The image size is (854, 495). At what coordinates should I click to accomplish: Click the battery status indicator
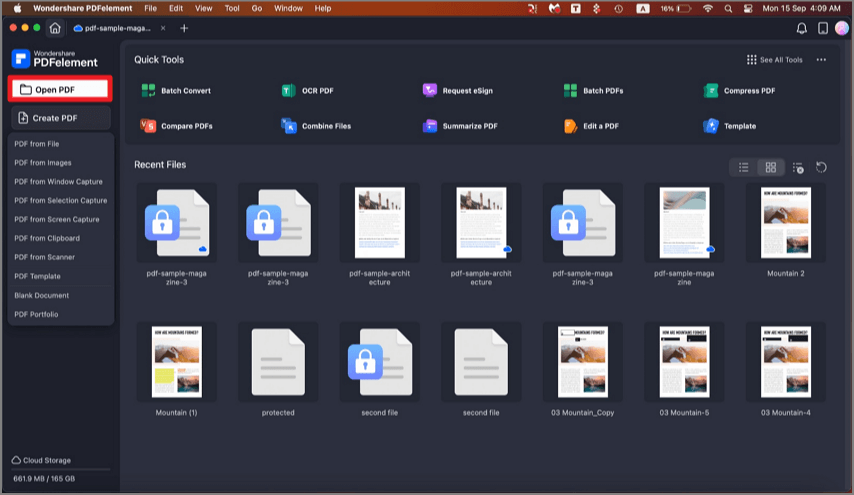tap(676, 8)
